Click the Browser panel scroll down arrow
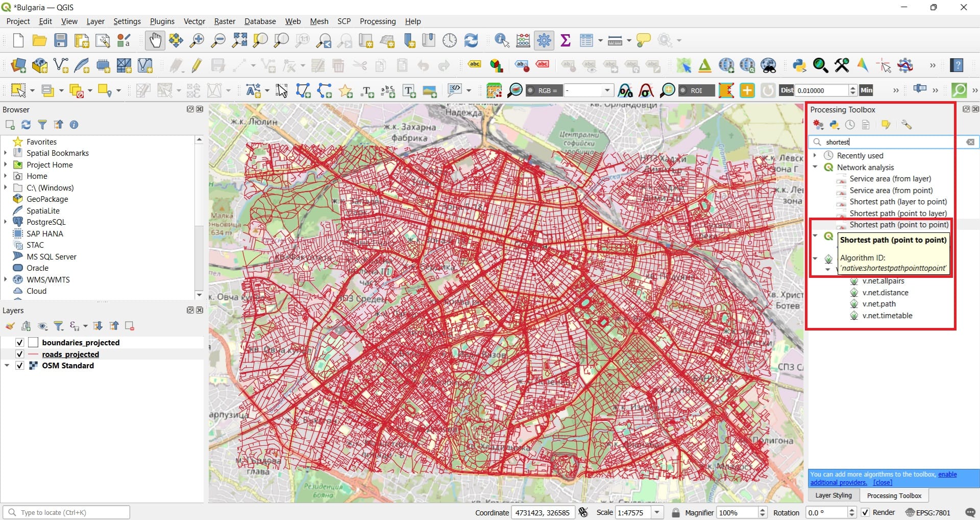 click(199, 295)
